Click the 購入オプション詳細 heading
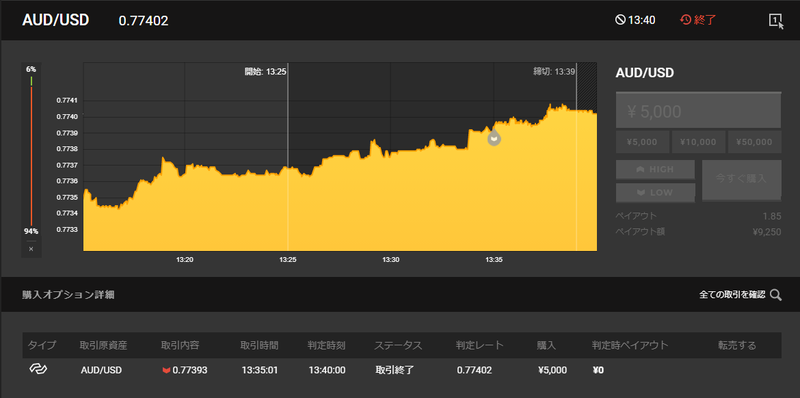 tap(68, 294)
